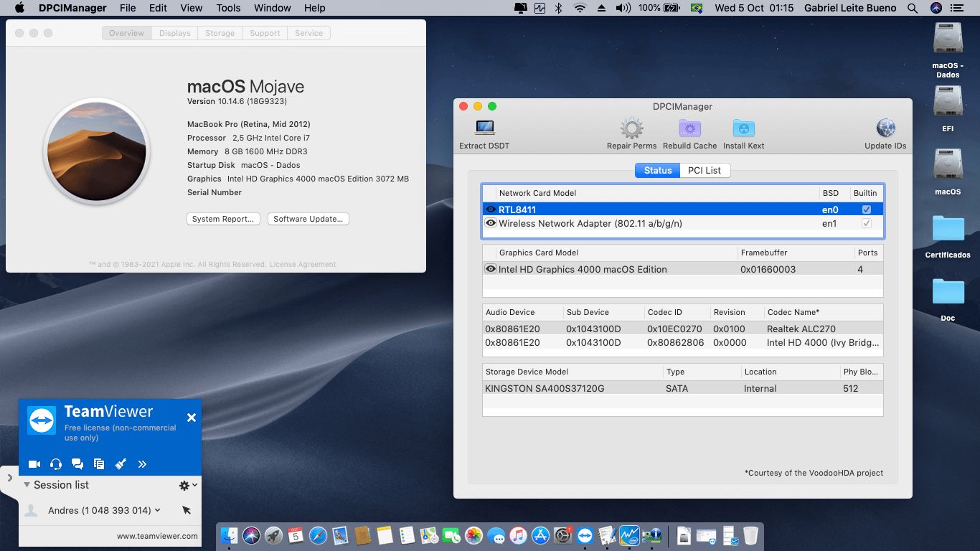Switch to the PCI List tab
980x551 pixels.
coord(705,170)
